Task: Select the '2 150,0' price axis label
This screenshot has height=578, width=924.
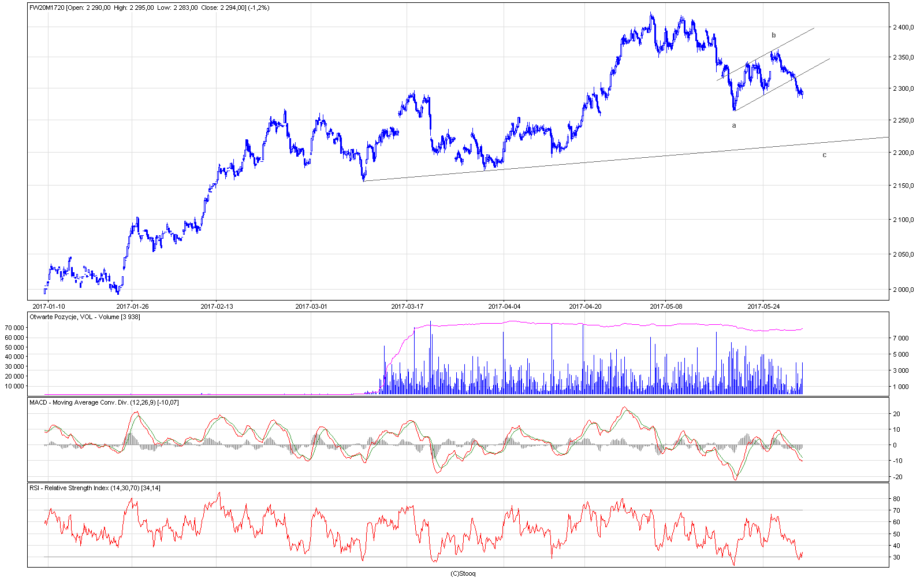Action: pos(903,186)
